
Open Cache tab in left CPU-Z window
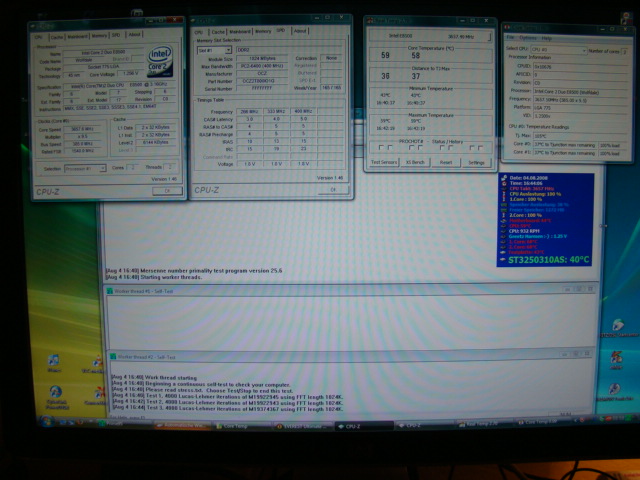pyautogui.click(x=57, y=37)
